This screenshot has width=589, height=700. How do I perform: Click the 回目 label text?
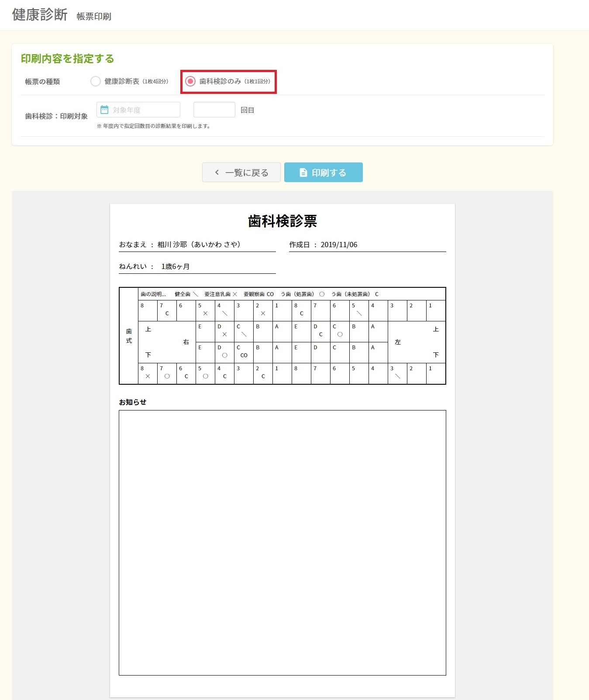pyautogui.click(x=248, y=110)
